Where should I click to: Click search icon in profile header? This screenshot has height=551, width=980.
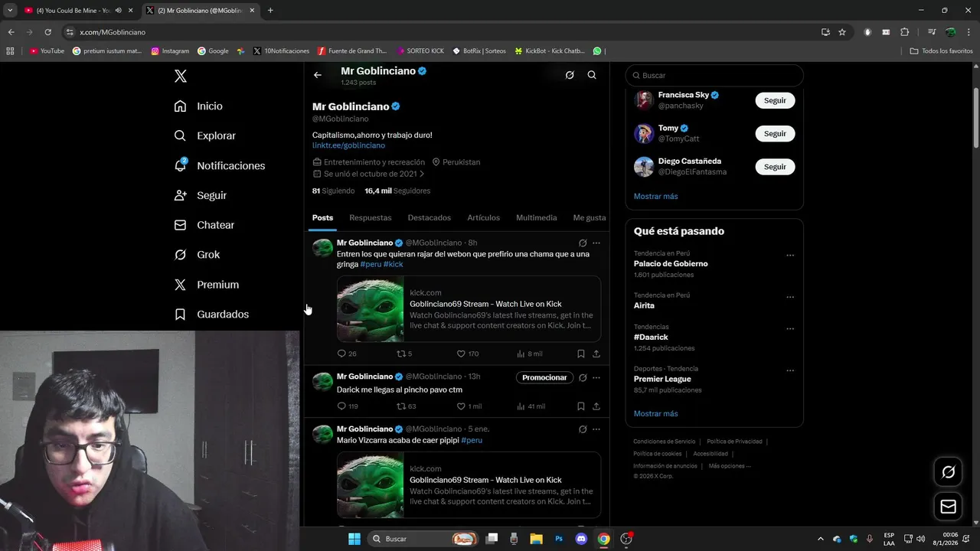click(592, 75)
